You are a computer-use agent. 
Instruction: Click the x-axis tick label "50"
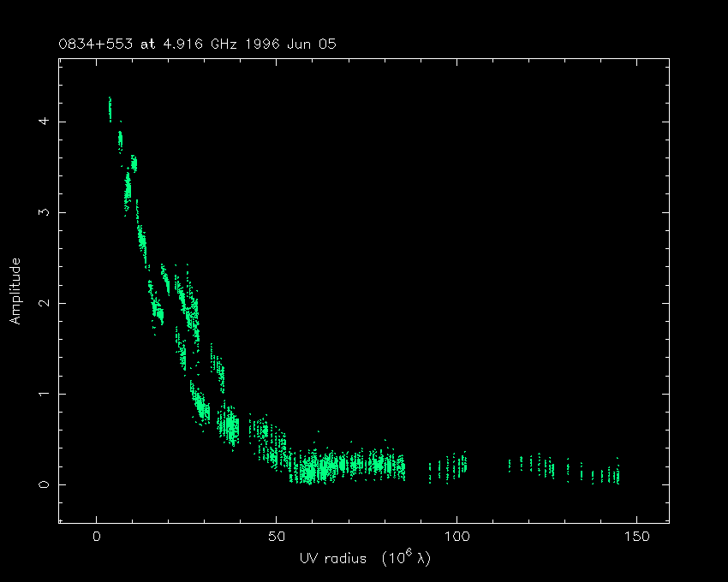[x=277, y=537]
